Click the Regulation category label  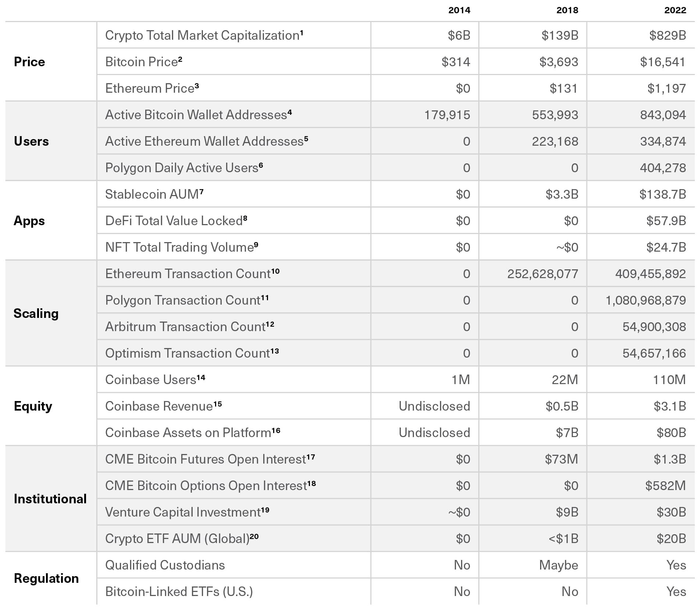[x=46, y=578]
